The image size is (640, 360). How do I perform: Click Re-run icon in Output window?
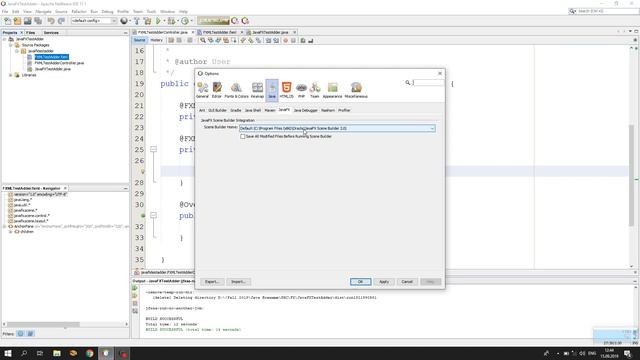coord(135,288)
